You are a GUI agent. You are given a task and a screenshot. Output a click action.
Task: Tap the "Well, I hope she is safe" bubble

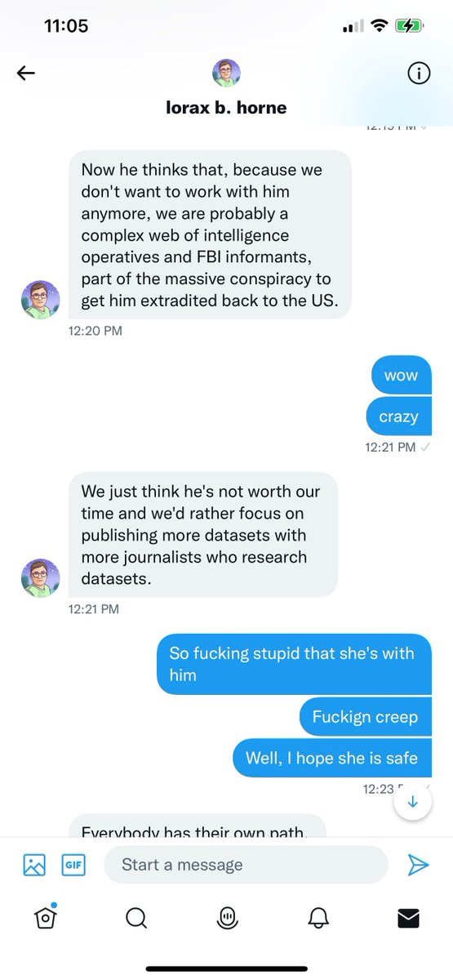[x=331, y=758]
